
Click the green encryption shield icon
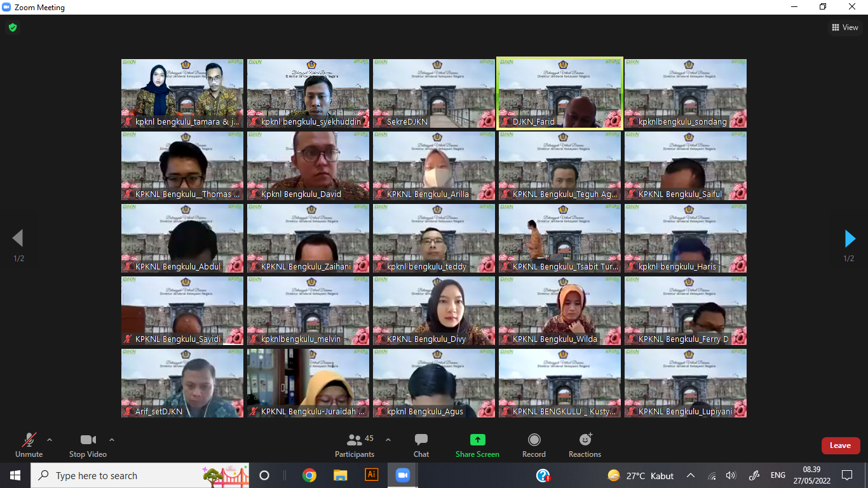12,27
